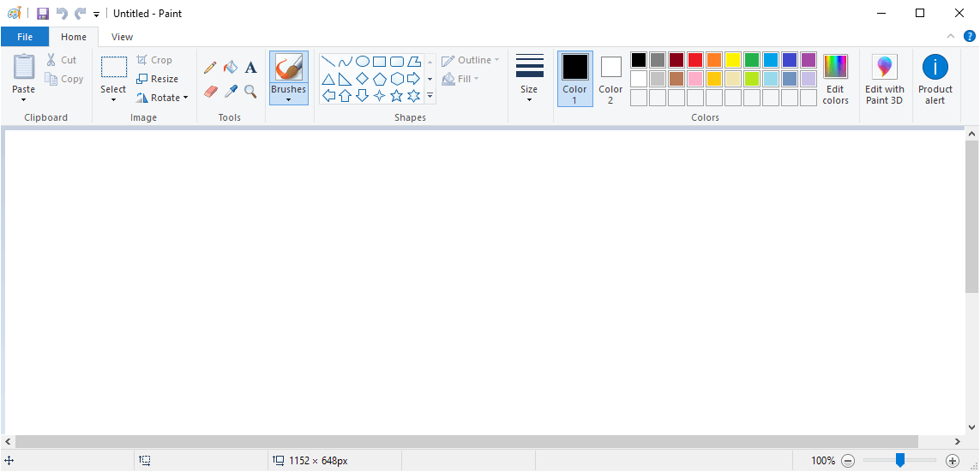The height and width of the screenshot is (472, 980).
Task: Switch to the Home tab
Action: (74, 37)
